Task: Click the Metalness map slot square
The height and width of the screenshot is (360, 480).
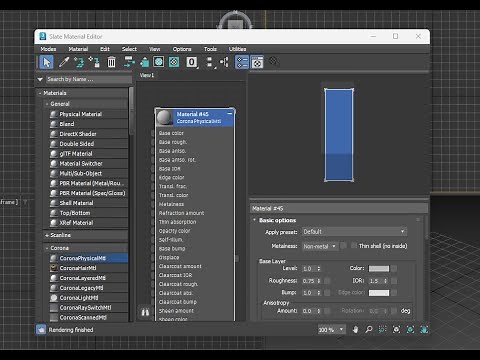Action: (344, 246)
